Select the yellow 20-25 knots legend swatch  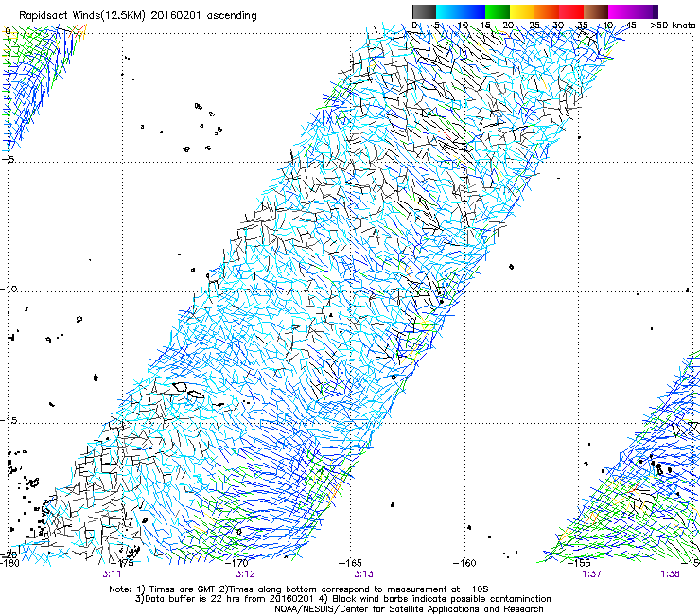(x=522, y=11)
